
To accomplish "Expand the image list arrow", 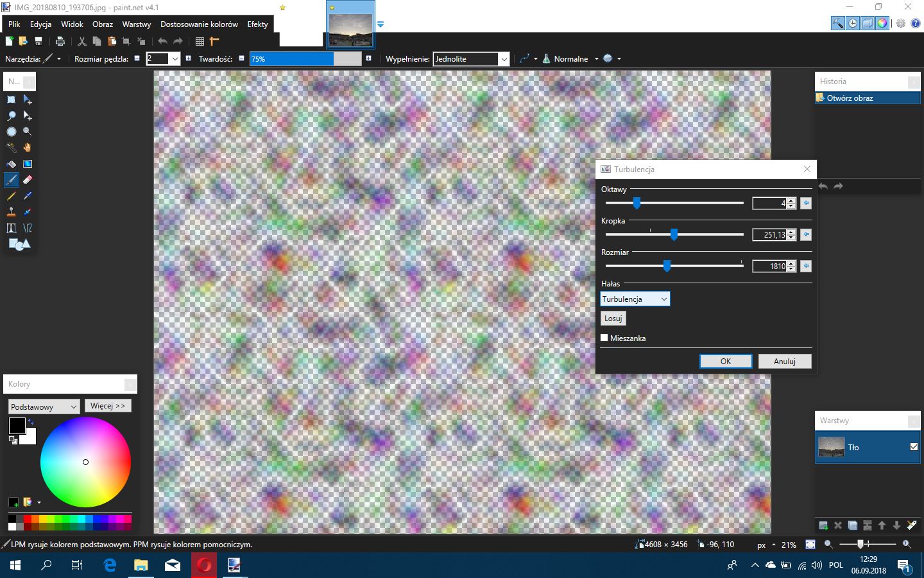I will [381, 24].
